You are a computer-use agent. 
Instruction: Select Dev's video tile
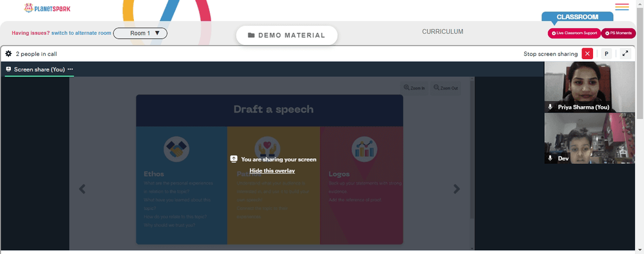(x=589, y=138)
